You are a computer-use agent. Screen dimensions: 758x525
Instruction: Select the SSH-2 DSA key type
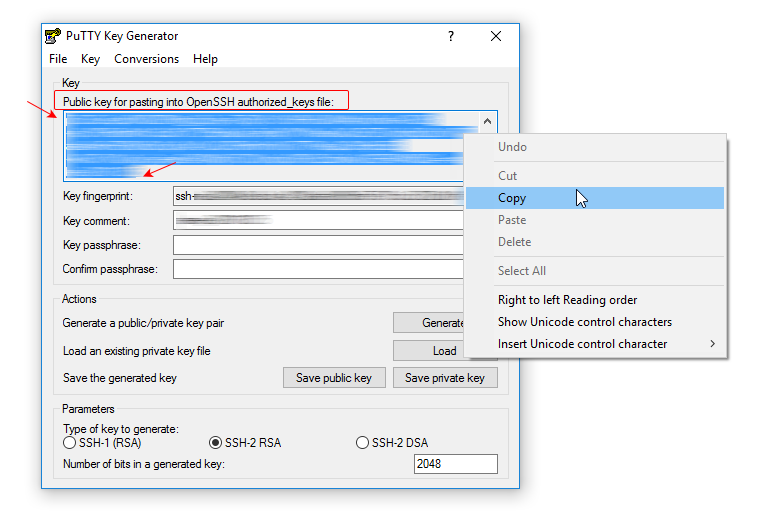pyautogui.click(x=362, y=443)
